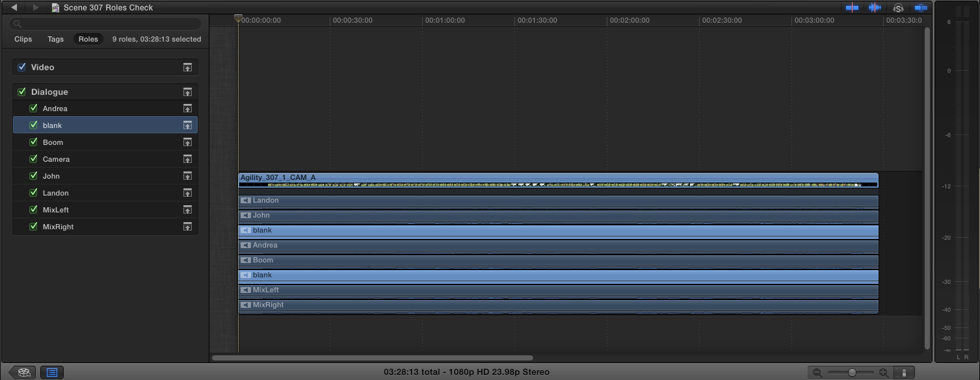This screenshot has width=980, height=380.
Task: Click the horizontal timeline scrollbar
Action: (x=373, y=358)
